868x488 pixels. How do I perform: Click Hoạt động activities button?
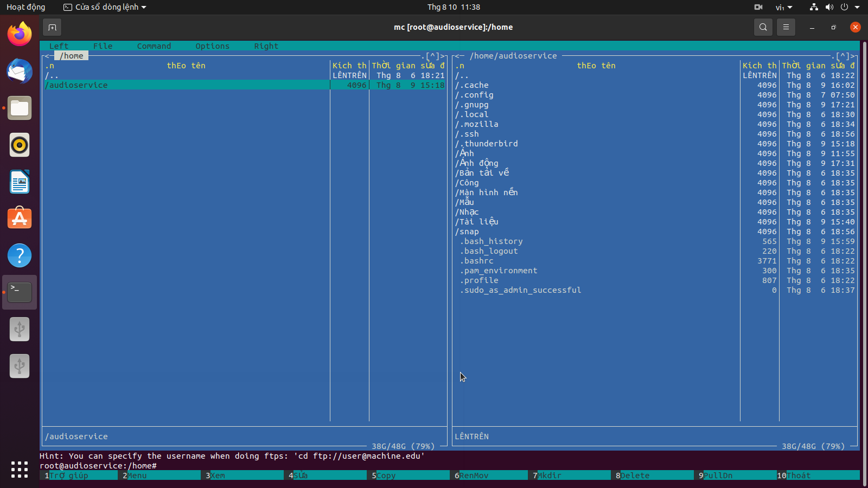click(26, 7)
